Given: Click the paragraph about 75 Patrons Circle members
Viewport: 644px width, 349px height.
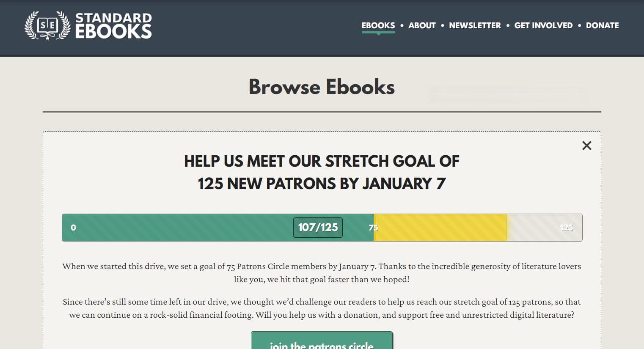Looking at the screenshot, I should (322, 273).
